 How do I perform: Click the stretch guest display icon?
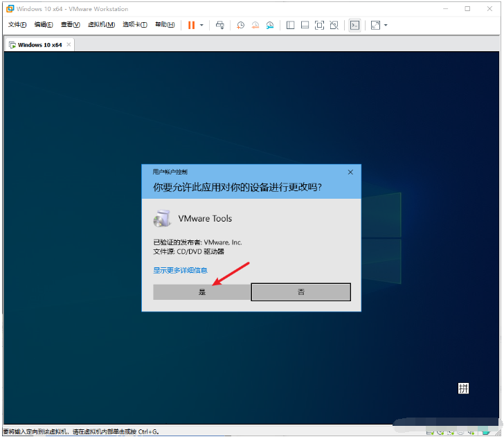click(x=375, y=25)
